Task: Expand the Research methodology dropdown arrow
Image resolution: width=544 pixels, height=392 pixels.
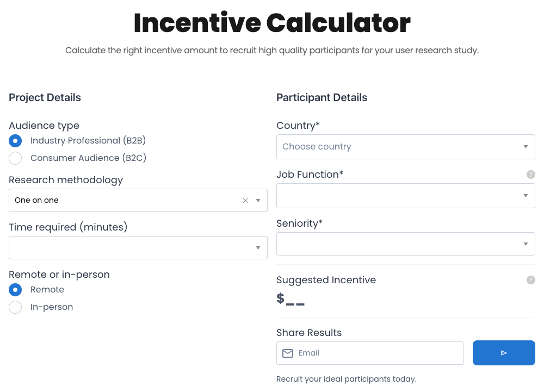Action: (x=258, y=200)
